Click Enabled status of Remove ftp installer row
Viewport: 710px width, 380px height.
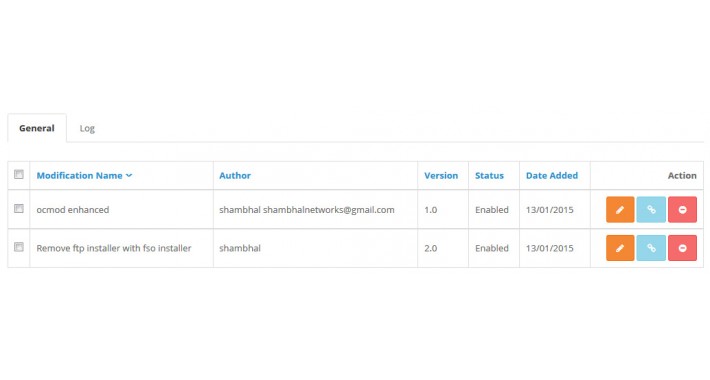click(x=492, y=248)
